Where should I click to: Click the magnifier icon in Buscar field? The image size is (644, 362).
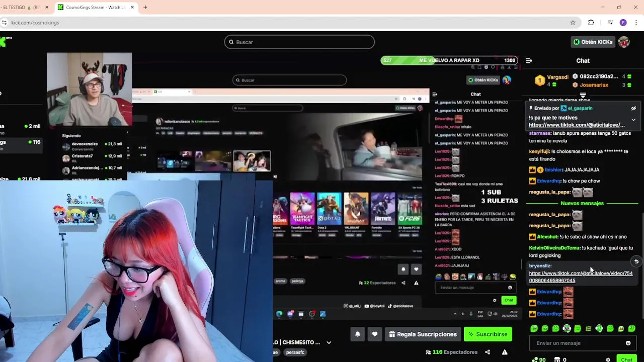pyautogui.click(x=231, y=42)
